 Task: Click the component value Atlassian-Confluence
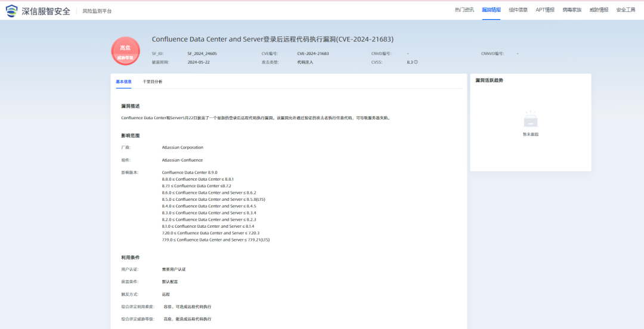(x=182, y=160)
